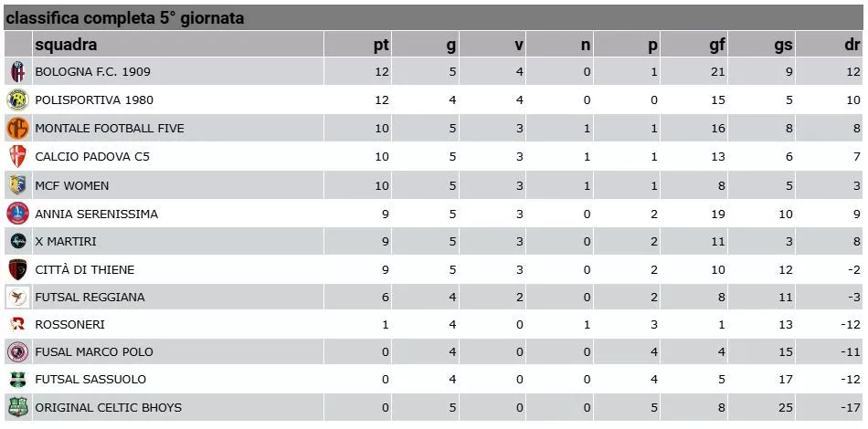Click the Calcio Padova C5 shield crest

point(17,156)
